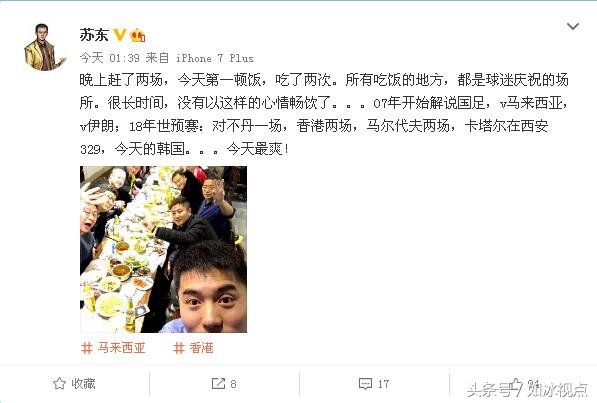This screenshot has width=597, height=403.
Task: Click the iPhone 7 Plus source link
Action: [x=215, y=58]
